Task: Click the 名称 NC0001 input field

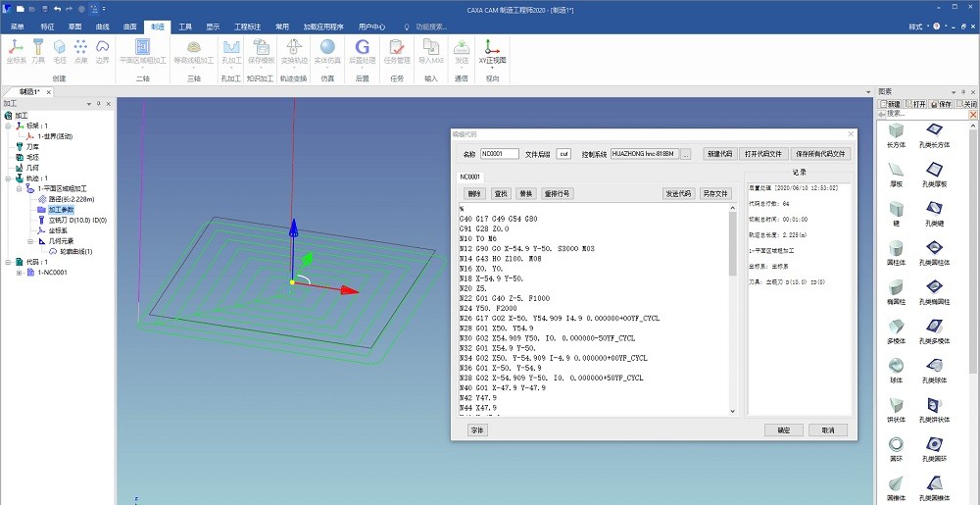Action: pyautogui.click(x=499, y=154)
